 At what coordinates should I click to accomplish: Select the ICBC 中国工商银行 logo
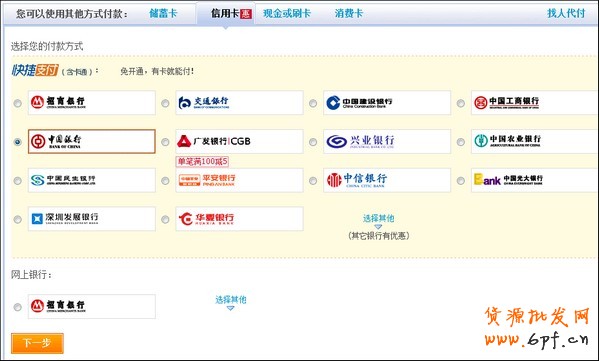coord(535,102)
